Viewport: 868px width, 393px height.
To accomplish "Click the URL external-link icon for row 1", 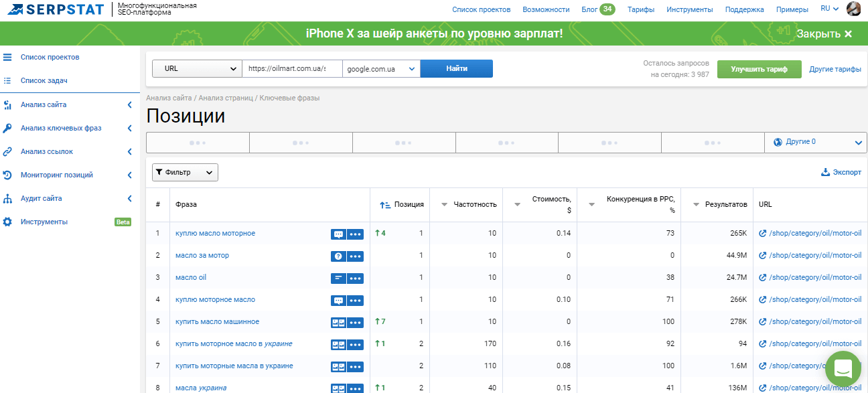I will [x=762, y=233].
